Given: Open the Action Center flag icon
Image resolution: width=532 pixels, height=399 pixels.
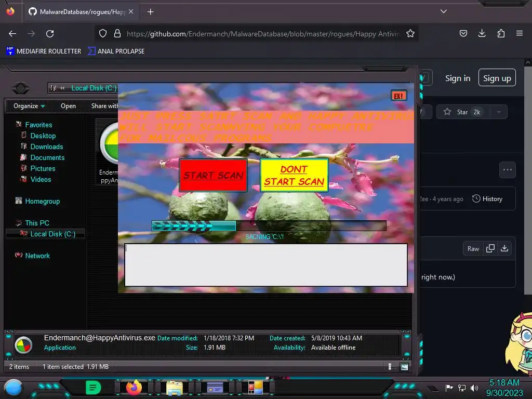Looking at the screenshot, I should [449, 388].
